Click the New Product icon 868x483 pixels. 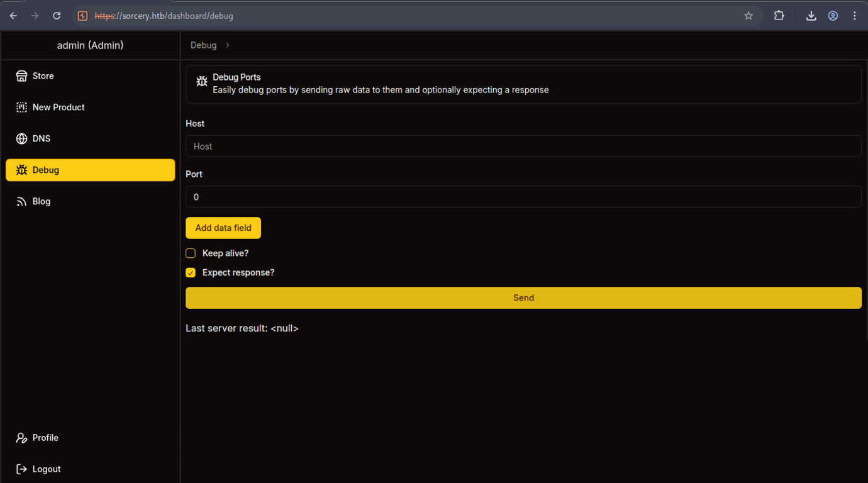tap(21, 108)
